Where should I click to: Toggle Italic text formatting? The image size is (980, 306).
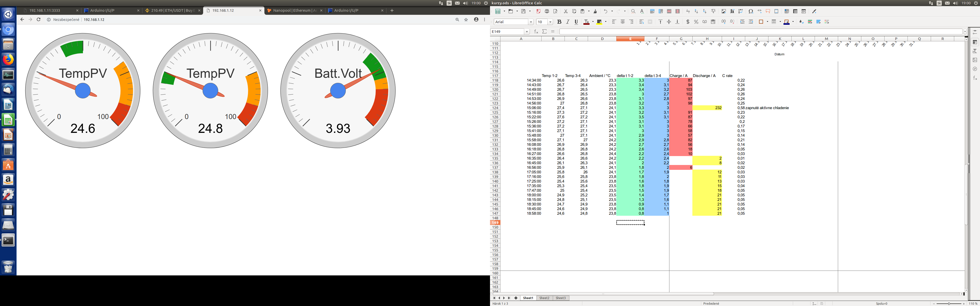tap(568, 22)
